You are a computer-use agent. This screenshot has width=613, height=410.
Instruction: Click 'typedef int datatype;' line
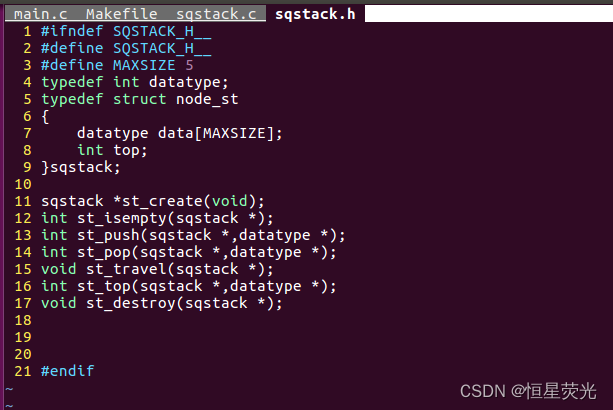pos(134,82)
